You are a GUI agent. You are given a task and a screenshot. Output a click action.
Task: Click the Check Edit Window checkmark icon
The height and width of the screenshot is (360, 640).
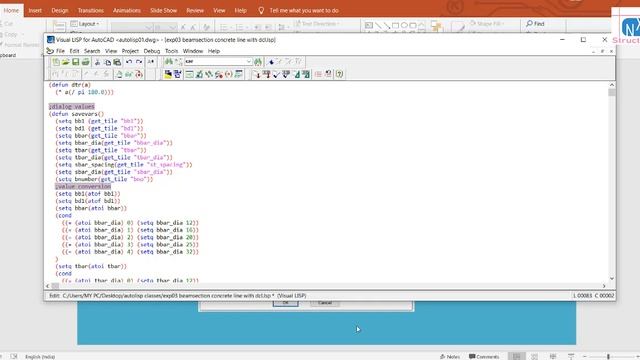pyautogui.click(x=276, y=74)
